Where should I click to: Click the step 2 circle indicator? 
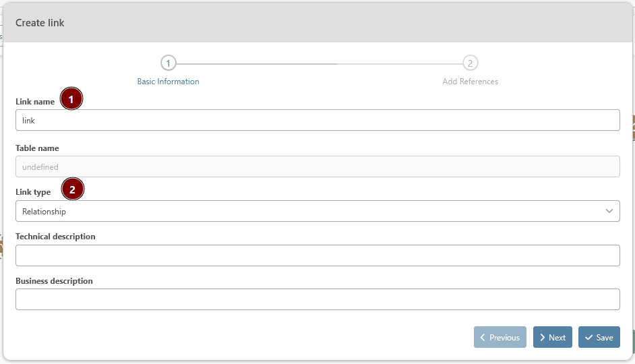tap(470, 63)
